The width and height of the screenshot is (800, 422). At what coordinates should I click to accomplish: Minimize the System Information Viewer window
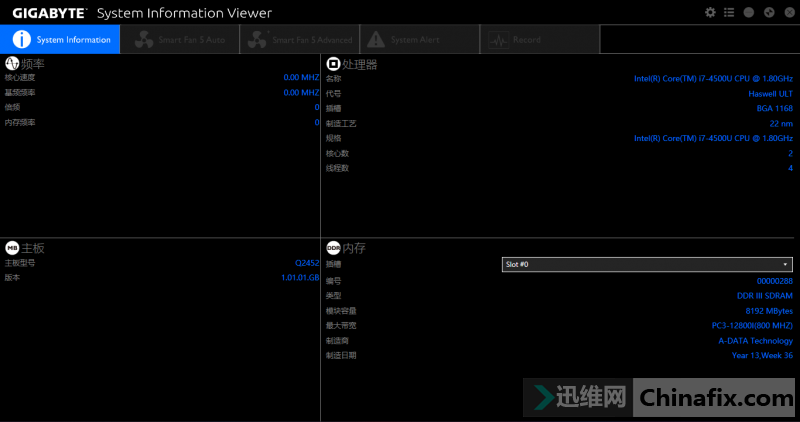(x=748, y=12)
